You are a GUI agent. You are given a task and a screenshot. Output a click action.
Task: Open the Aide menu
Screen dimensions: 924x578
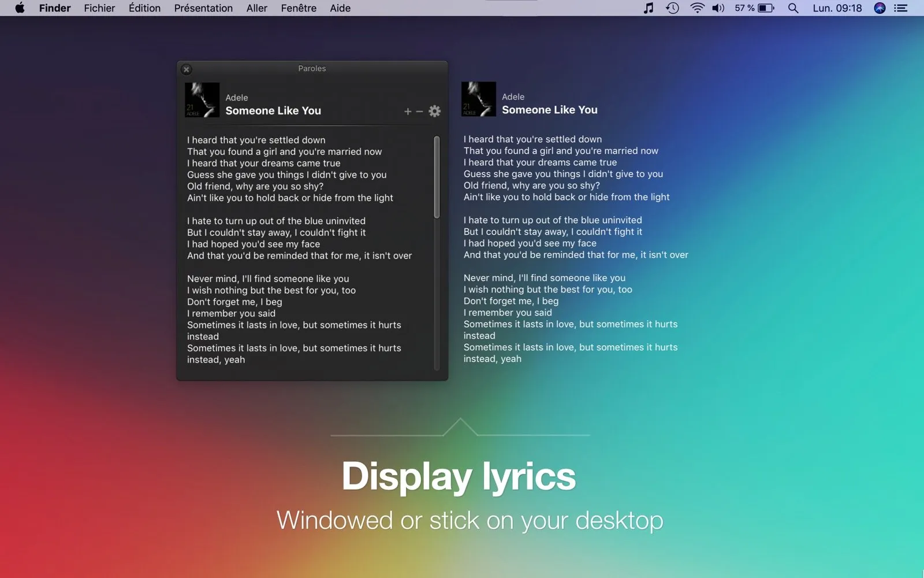click(x=340, y=8)
